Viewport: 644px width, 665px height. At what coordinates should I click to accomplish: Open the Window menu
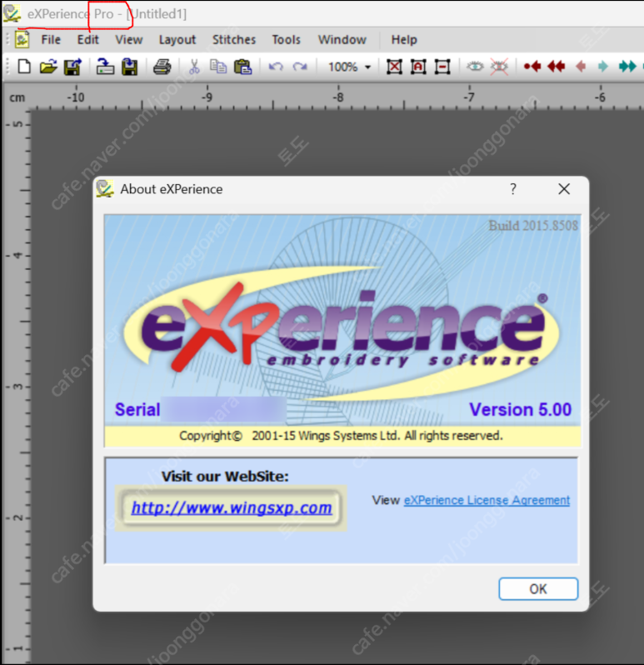tap(342, 40)
